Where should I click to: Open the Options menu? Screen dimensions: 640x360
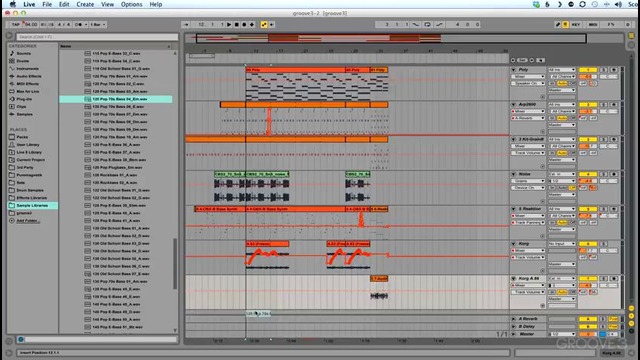[x=131, y=4]
